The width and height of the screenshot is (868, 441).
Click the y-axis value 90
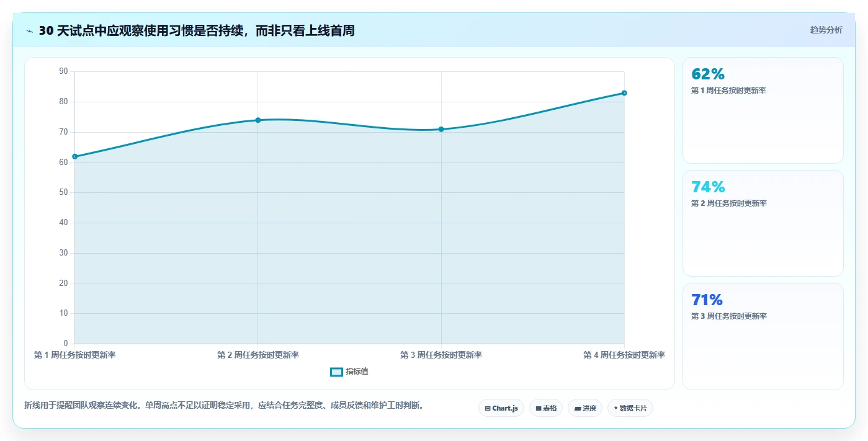pyautogui.click(x=63, y=71)
